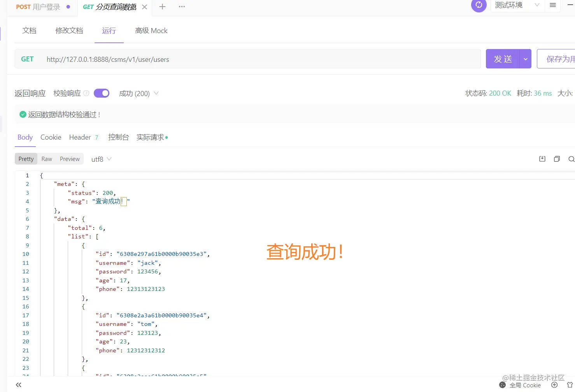Open the hamburger menu icon at top right

553,5
